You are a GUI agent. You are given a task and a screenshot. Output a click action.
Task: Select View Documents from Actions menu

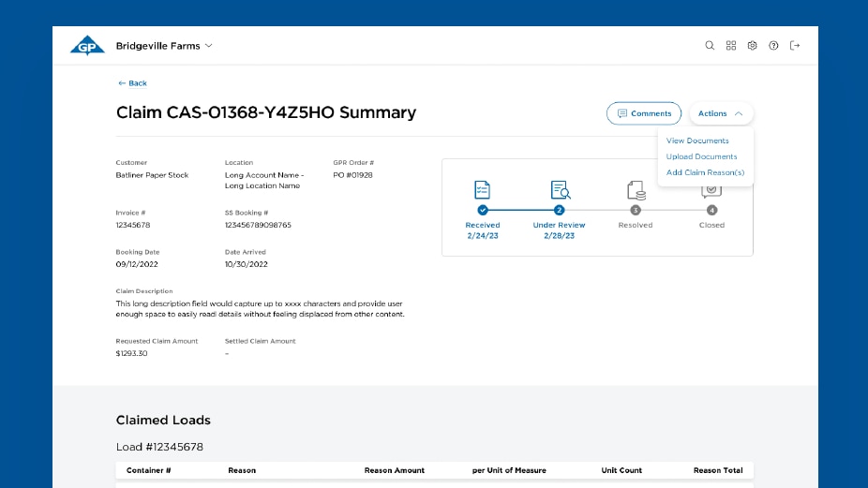point(697,140)
